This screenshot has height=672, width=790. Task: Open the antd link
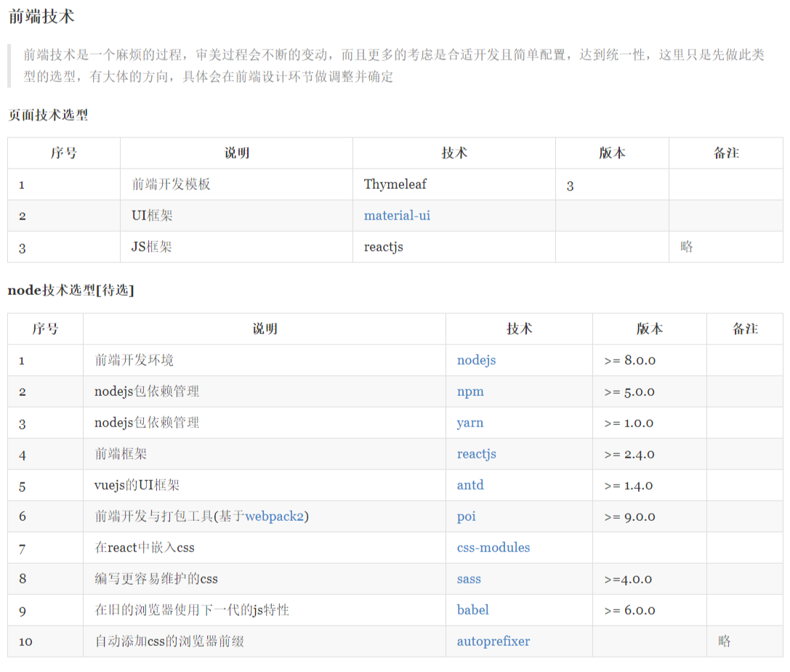pos(470,485)
